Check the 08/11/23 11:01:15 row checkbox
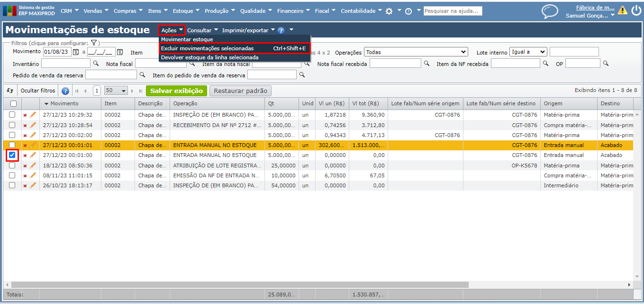Viewport: 644px width, 304px height. pos(12,175)
